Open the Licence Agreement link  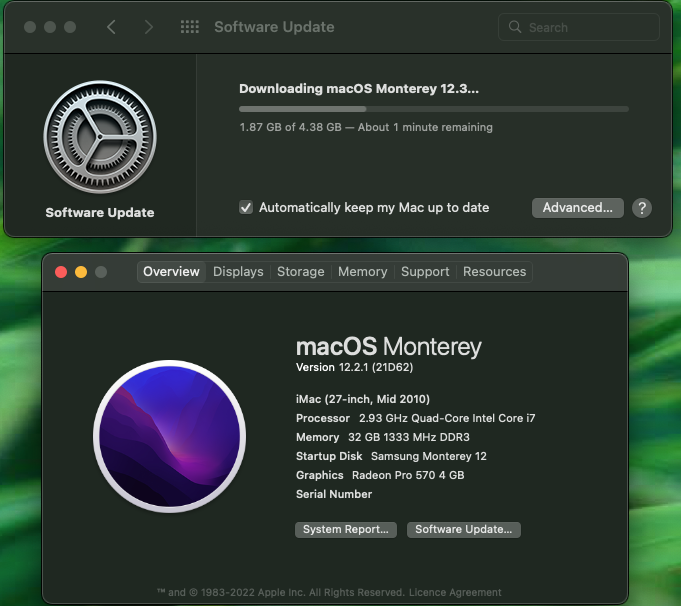[x=455, y=593]
